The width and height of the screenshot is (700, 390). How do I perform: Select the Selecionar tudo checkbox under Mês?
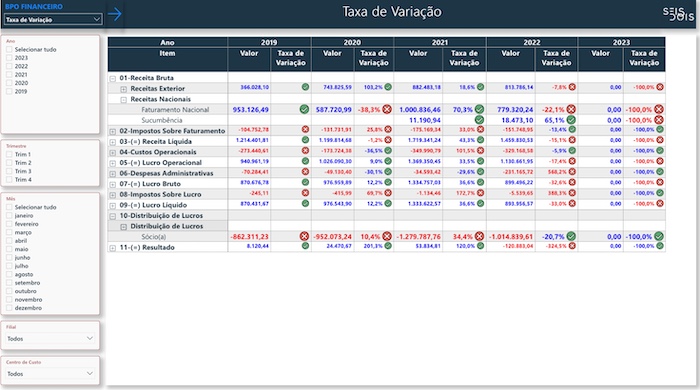(9, 207)
